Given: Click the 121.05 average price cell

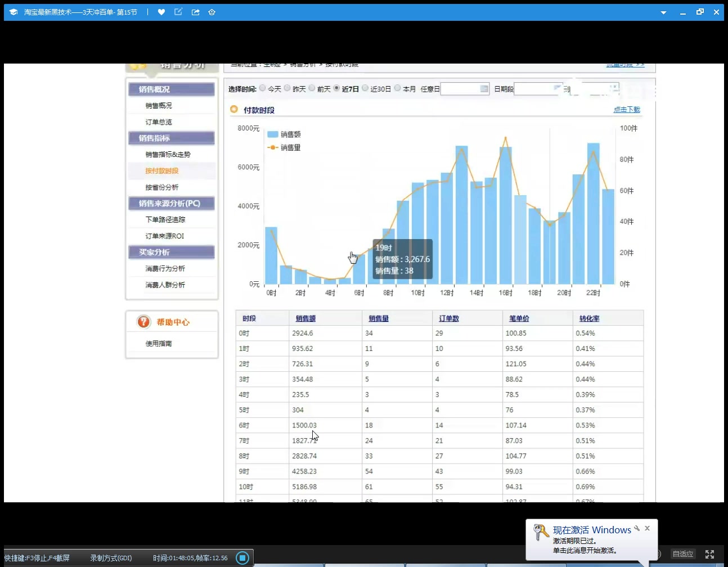Looking at the screenshot, I should (x=516, y=364).
